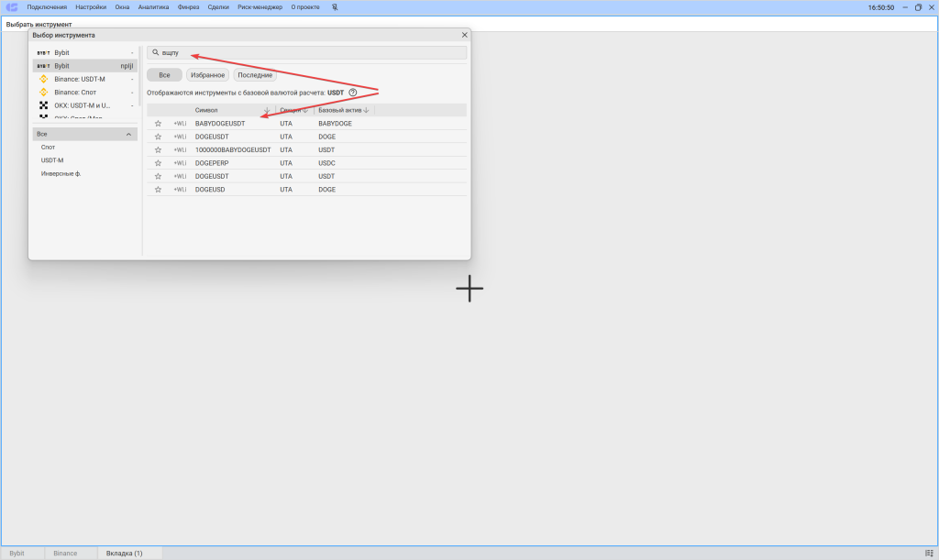The width and height of the screenshot is (939, 560).
Task: Add DOGEUSD to watchlist with +WL
Action: (180, 189)
